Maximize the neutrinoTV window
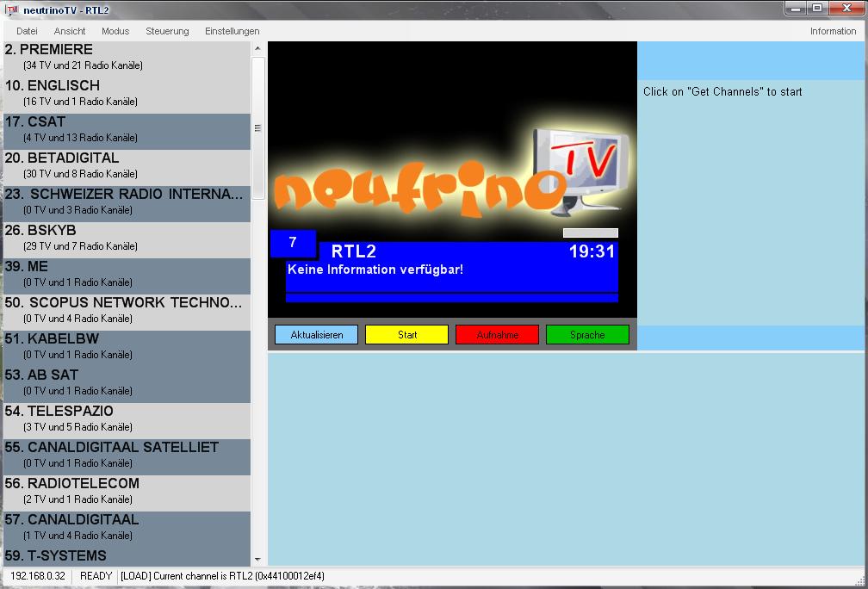 (x=817, y=9)
